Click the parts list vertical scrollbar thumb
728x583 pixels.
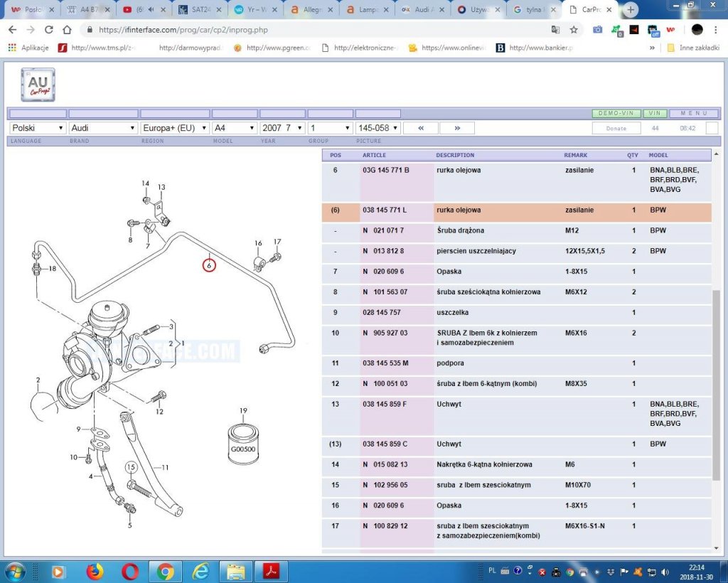tap(716, 385)
